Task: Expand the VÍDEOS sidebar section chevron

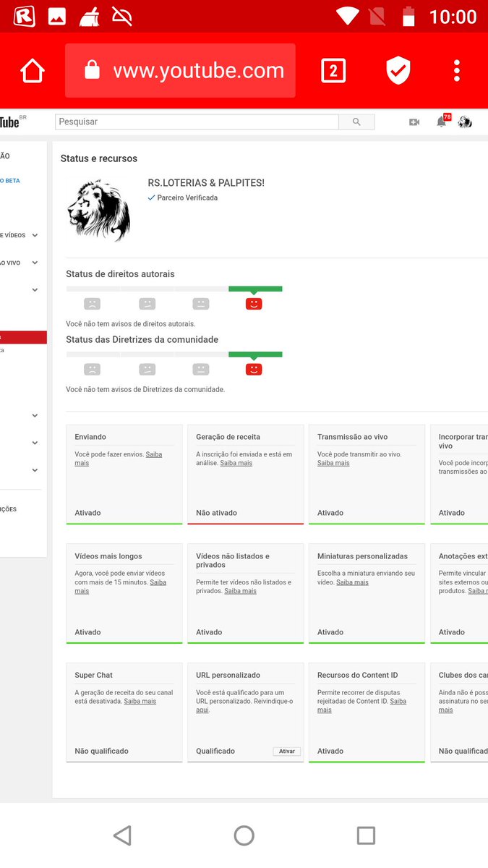Action: [35, 235]
